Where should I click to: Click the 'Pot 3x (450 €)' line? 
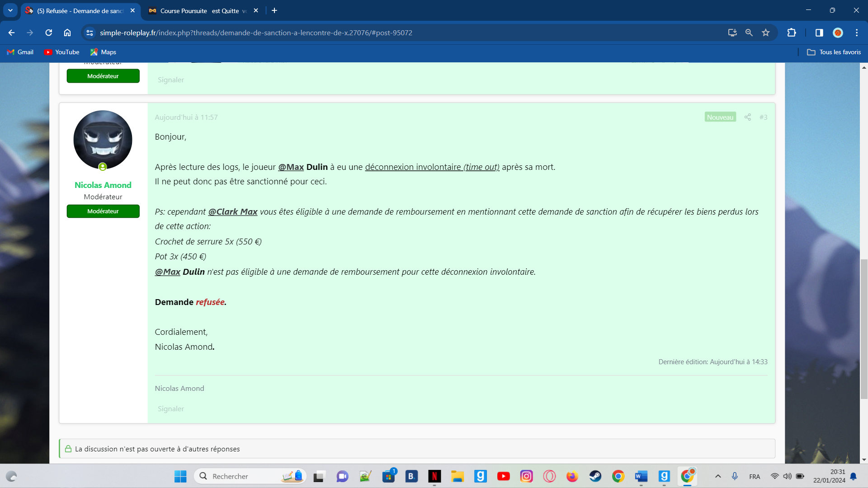pos(180,256)
